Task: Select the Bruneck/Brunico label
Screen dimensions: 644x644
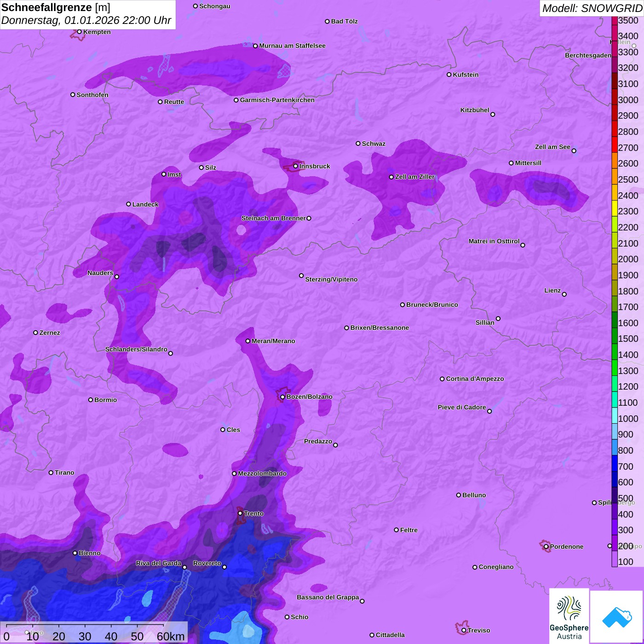Action: point(432,305)
